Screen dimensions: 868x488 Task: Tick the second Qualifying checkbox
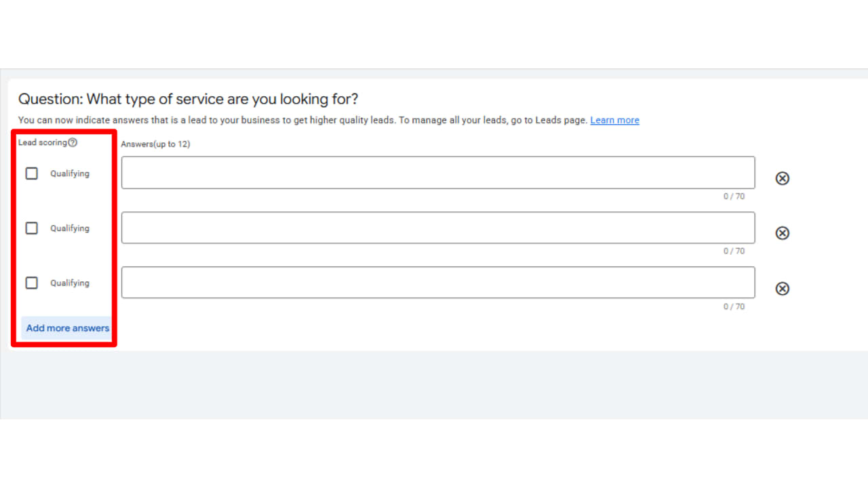[32, 228]
